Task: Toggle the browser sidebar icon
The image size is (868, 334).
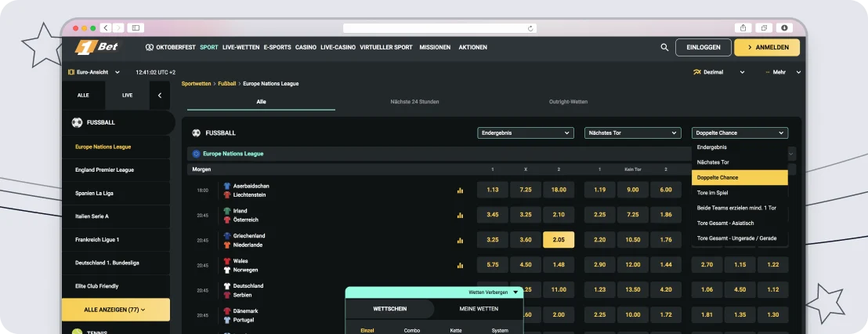Action: click(136, 27)
